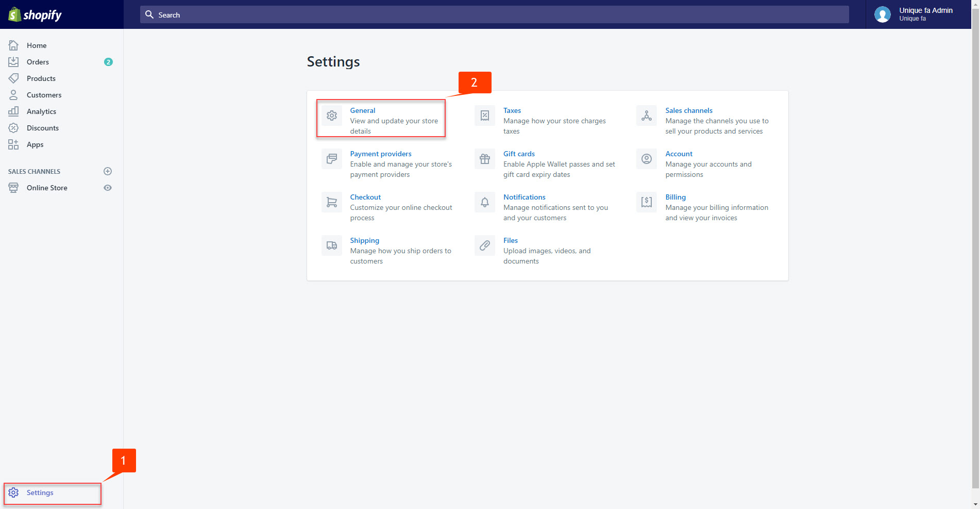The width and height of the screenshot is (980, 509).
Task: Click the Shipping truck icon
Action: tap(332, 245)
